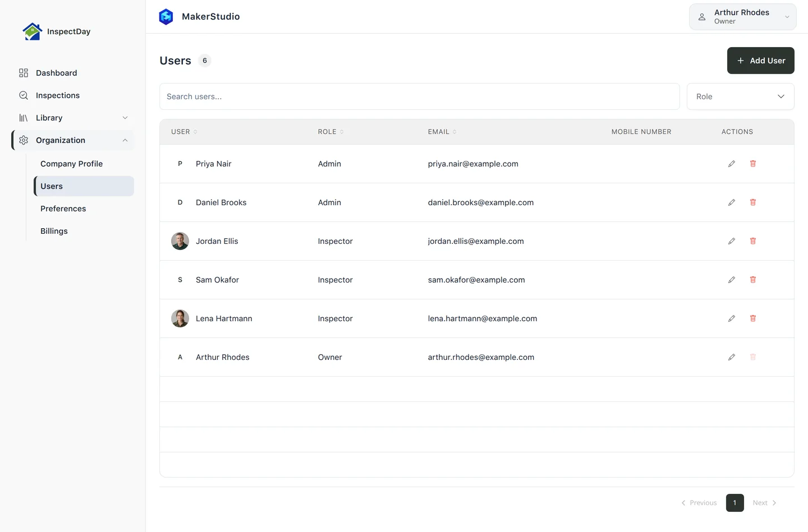This screenshot has height=532, width=808.
Task: Edit Sam Okafor using pencil icon
Action: [x=732, y=280]
